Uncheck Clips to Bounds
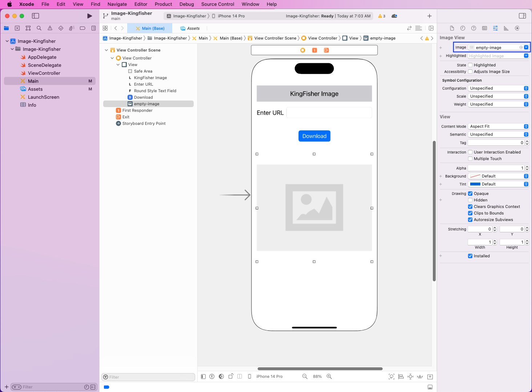The height and width of the screenshot is (392, 532). click(x=470, y=213)
